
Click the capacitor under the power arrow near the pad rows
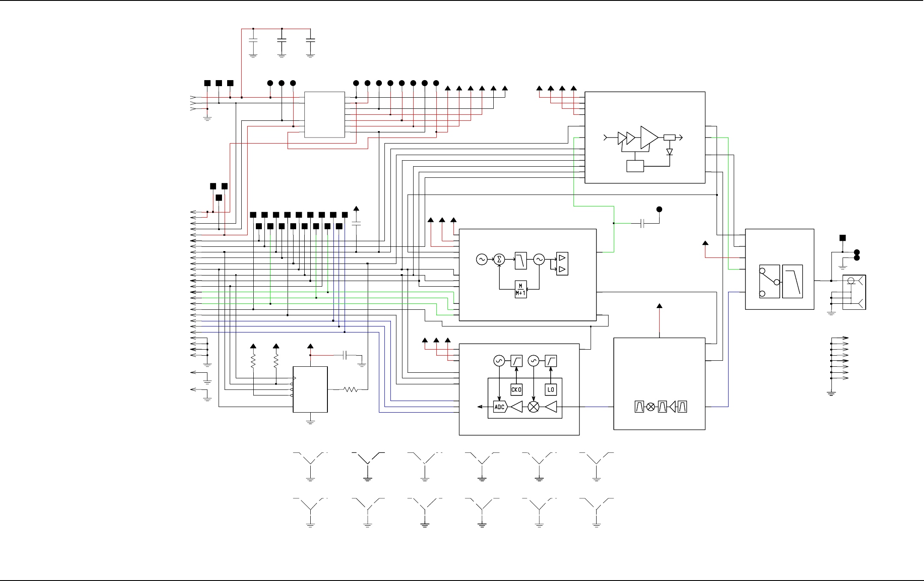coord(356,223)
